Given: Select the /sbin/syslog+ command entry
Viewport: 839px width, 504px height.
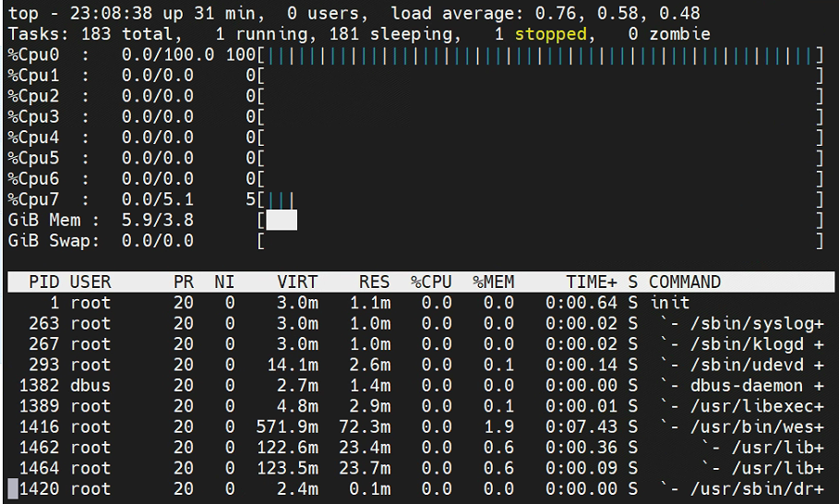Looking at the screenshot, I should [x=757, y=324].
